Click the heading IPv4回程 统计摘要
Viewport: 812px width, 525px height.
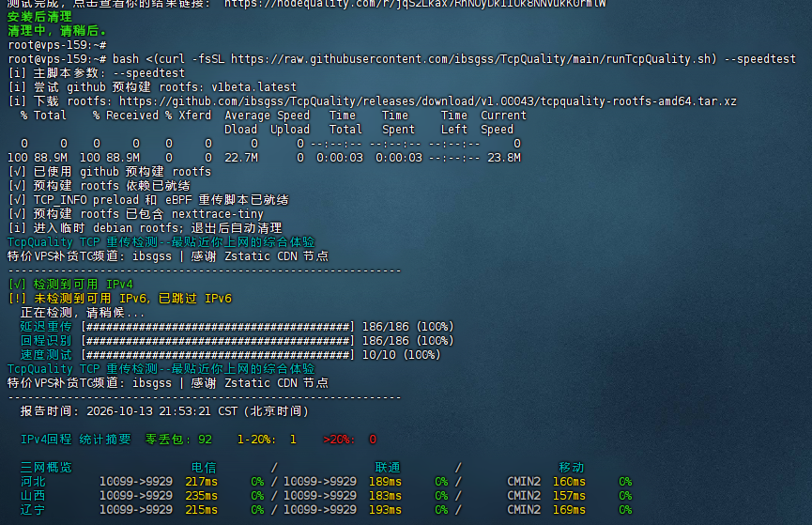tap(76, 439)
